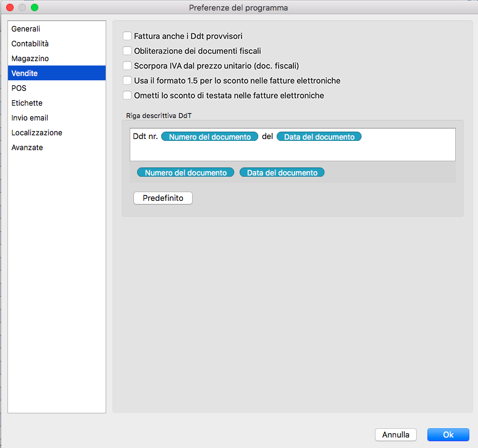Switch to Contabilità preferences
Image resolution: width=478 pixels, height=448 pixels.
(30, 44)
